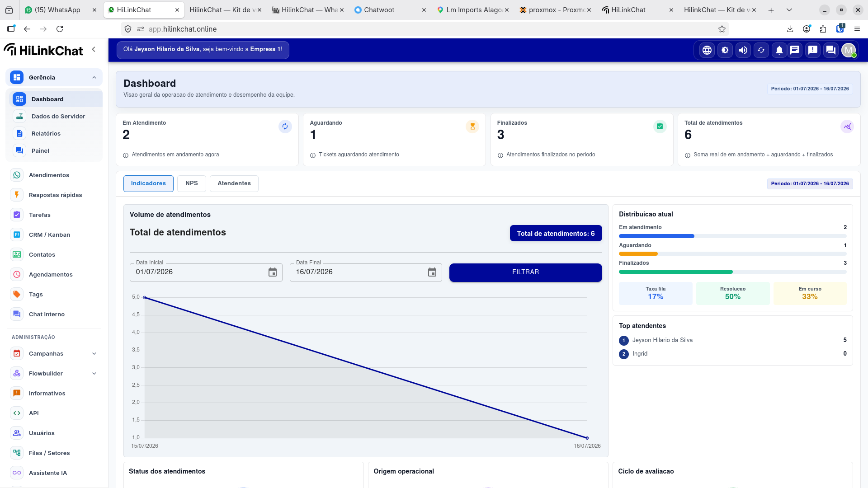The width and height of the screenshot is (868, 488).
Task: Click the Usuários people icon
Action: [x=17, y=433]
